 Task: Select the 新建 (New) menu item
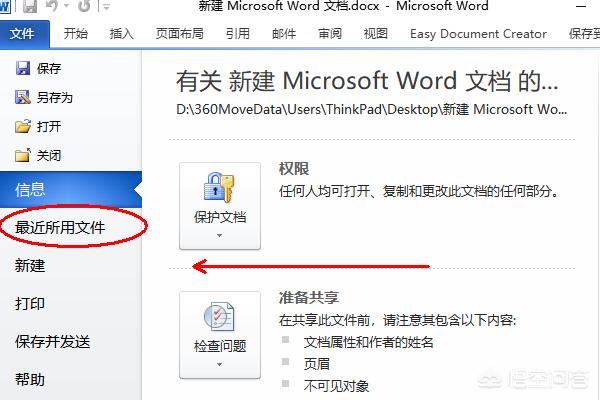point(30,266)
